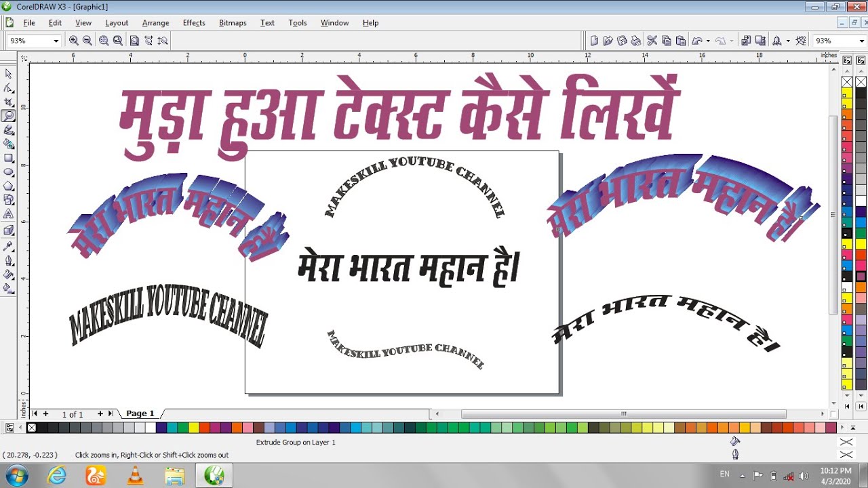Select the Shape tool in toolbox
868x488 pixels.
tap(8, 87)
